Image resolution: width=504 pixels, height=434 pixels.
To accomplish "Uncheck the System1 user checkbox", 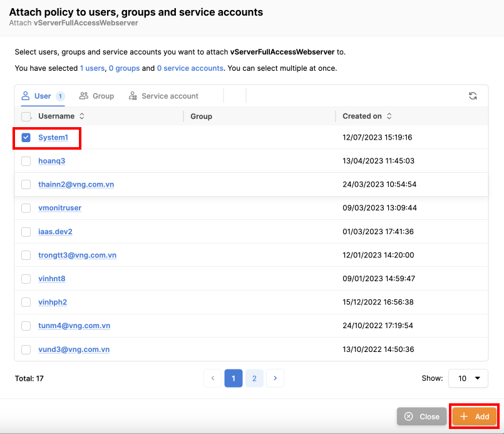I will tap(26, 138).
